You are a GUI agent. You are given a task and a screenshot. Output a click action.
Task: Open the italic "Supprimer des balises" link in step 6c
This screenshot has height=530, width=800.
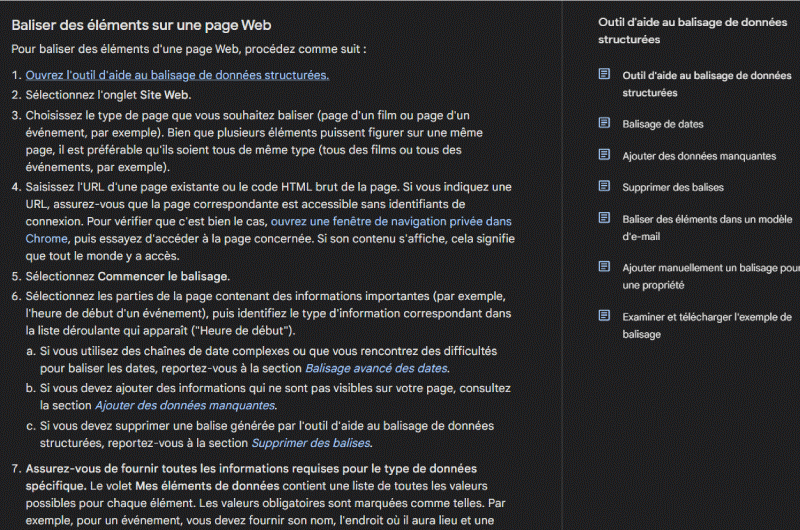point(311,443)
